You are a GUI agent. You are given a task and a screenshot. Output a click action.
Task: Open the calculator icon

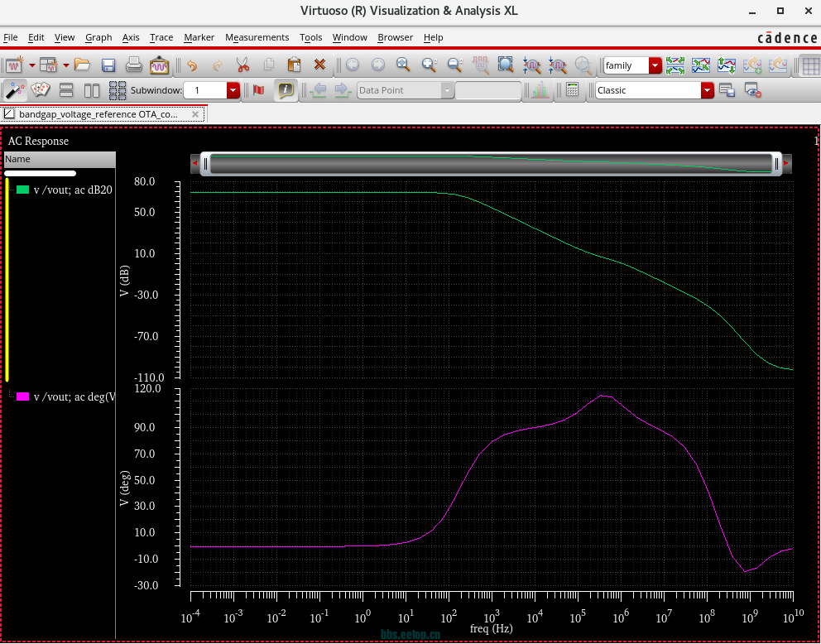pyautogui.click(x=572, y=89)
